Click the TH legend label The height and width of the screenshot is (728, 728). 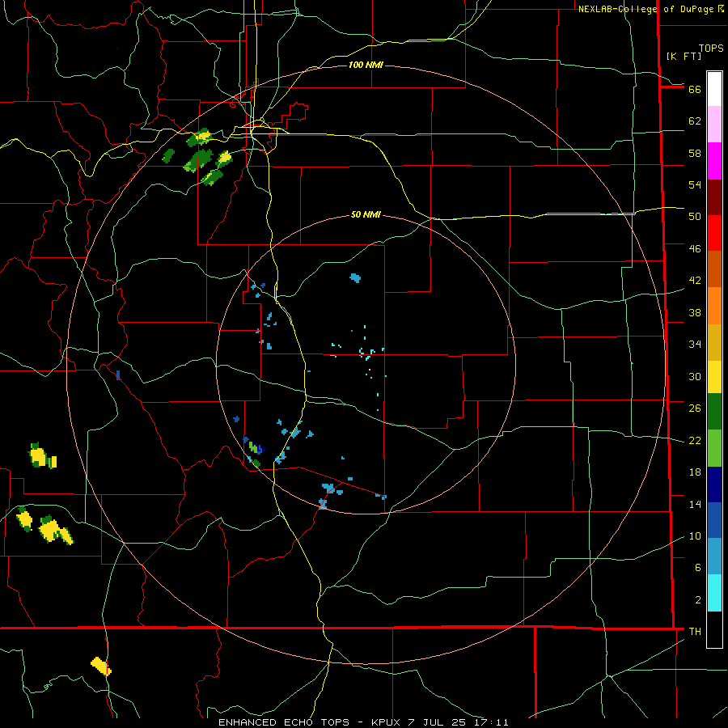coord(695,632)
